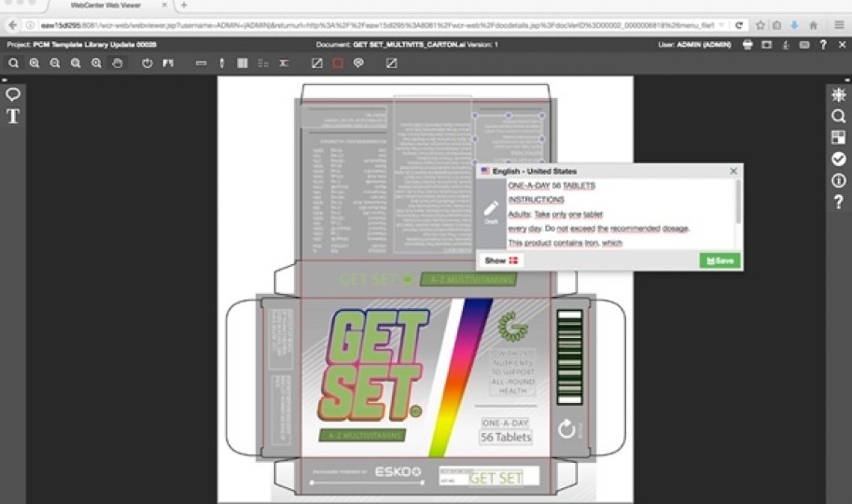Save the English text content
Image resolution: width=852 pixels, height=504 pixels.
pos(720,261)
